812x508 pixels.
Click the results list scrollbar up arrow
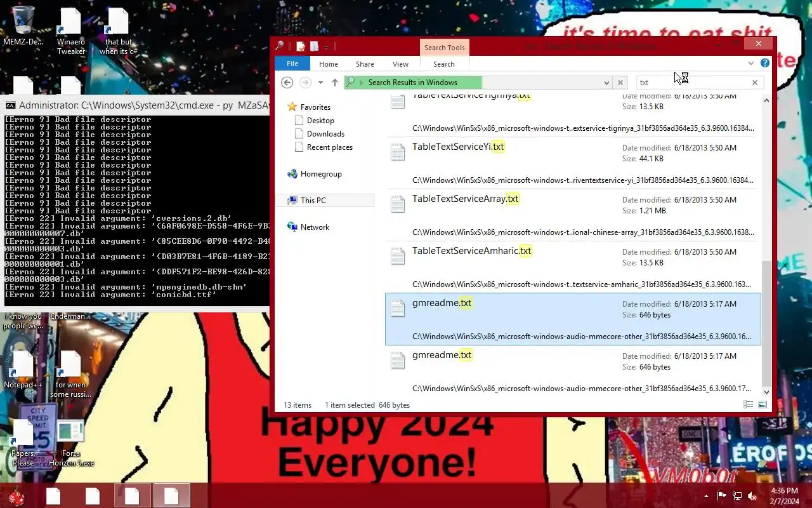point(766,100)
